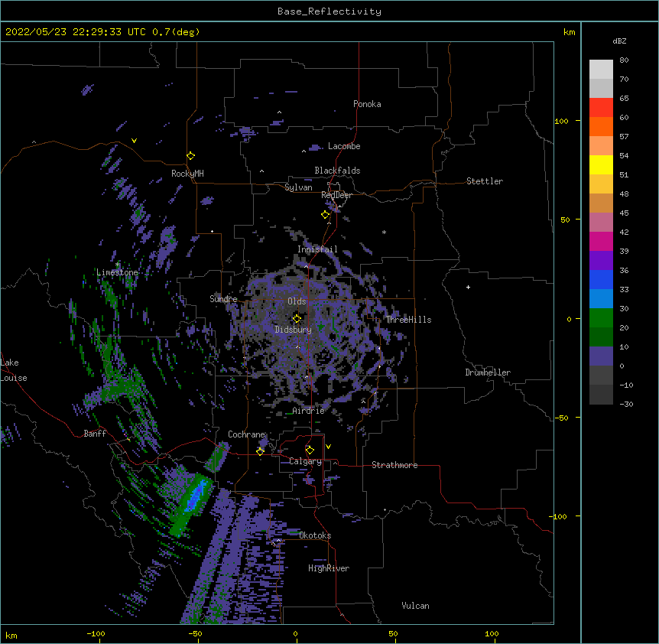The height and width of the screenshot is (644, 659).
Task: Select the asterisk marker above Limestone label
Action: [x=118, y=265]
